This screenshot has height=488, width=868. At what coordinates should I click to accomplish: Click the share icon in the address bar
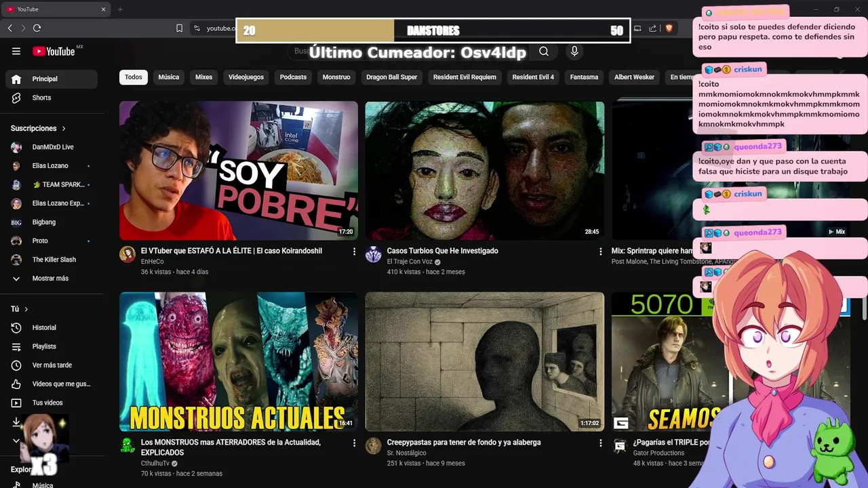point(652,28)
